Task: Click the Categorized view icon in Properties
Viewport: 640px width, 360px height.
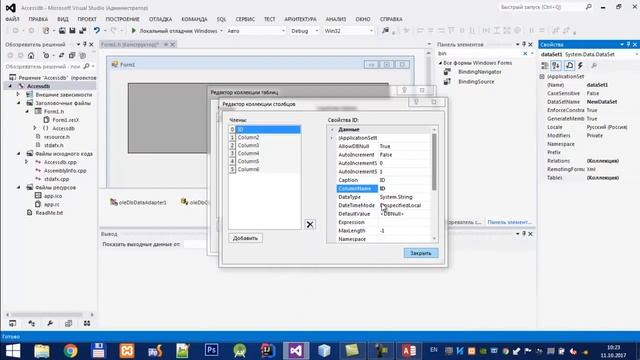Action: point(544,65)
